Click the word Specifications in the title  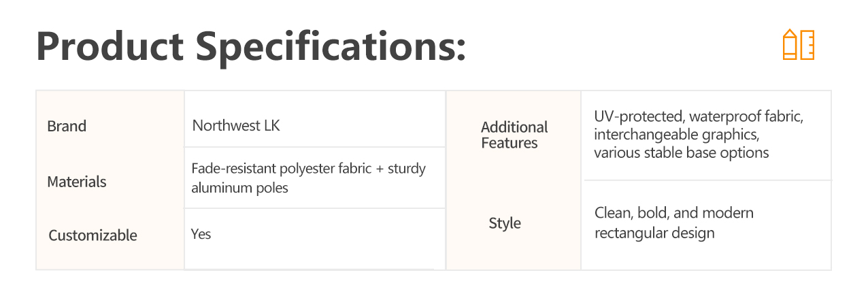click(x=344, y=48)
